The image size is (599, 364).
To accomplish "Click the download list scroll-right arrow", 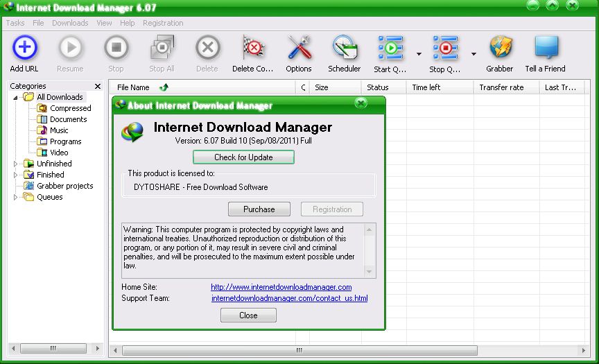I will click(583, 350).
